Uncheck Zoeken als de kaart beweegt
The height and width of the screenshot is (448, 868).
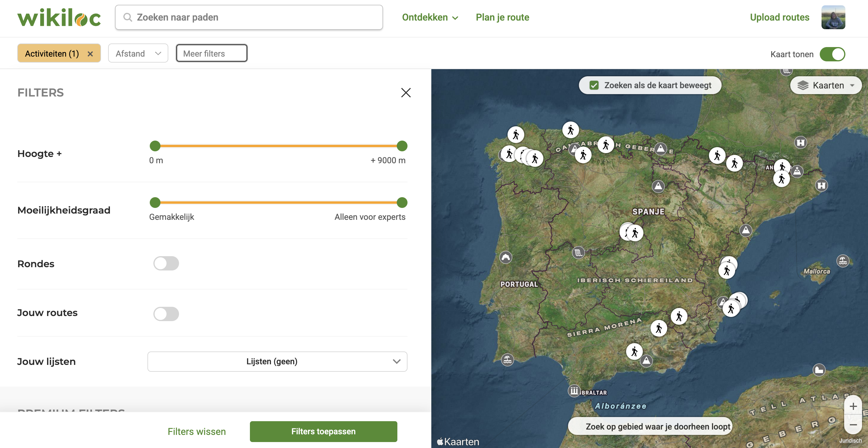point(594,85)
